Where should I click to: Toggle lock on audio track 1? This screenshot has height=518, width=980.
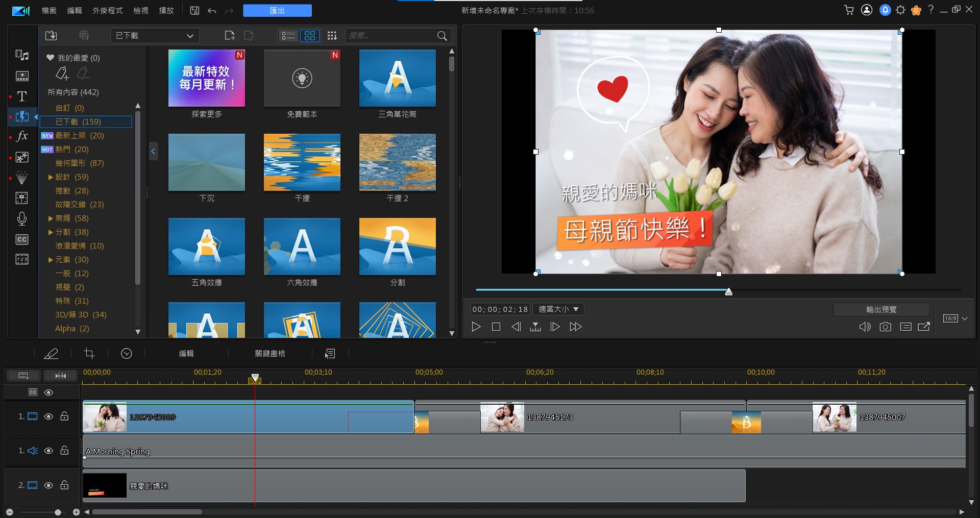click(64, 451)
